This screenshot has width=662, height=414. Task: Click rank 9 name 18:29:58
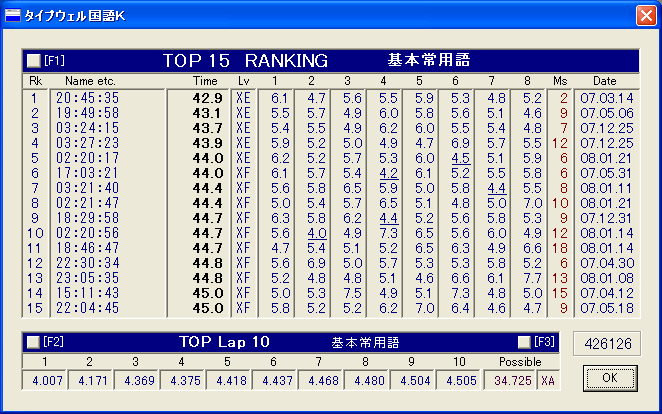(x=88, y=218)
